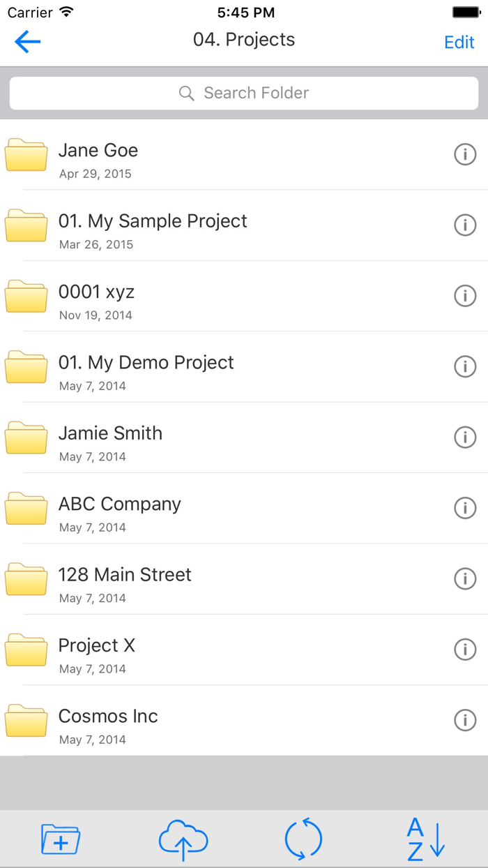This screenshot has width=488, height=868.
Task: Open info for Cosmos Inc folder
Action: click(465, 720)
